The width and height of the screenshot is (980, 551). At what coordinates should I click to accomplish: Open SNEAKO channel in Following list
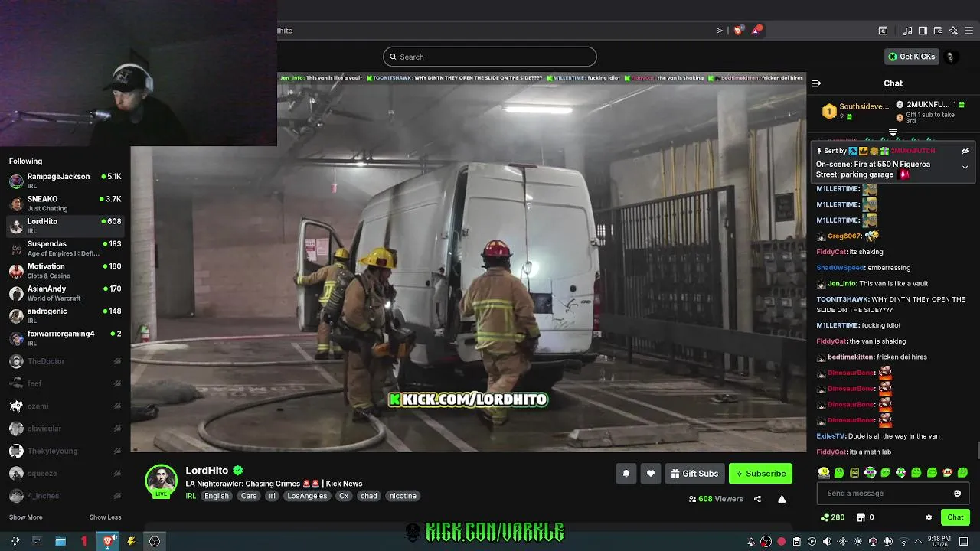point(65,204)
